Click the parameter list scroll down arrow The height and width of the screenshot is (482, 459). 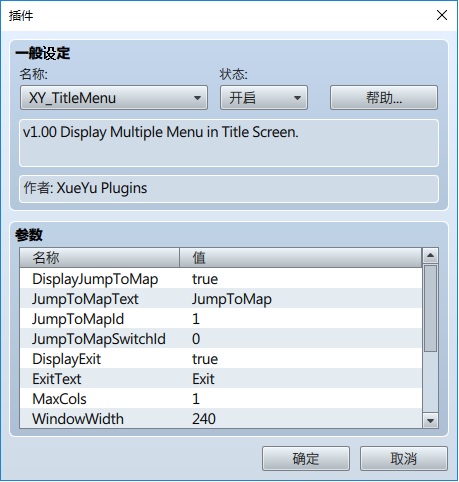(430, 421)
